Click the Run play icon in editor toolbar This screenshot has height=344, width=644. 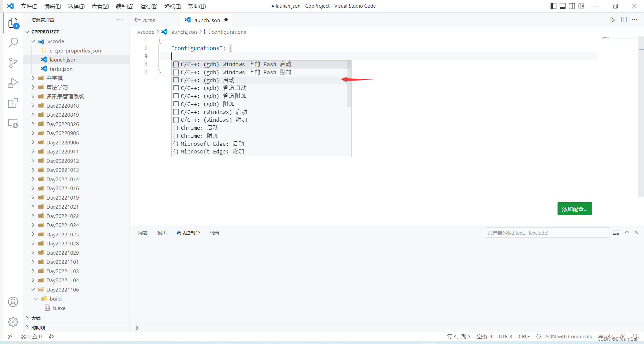pyautogui.click(x=612, y=20)
